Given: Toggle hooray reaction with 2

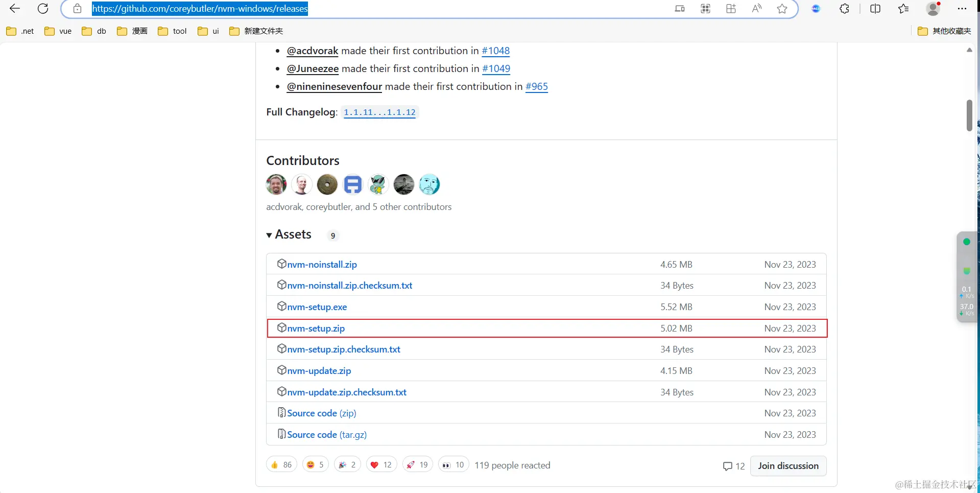Looking at the screenshot, I should point(347,465).
